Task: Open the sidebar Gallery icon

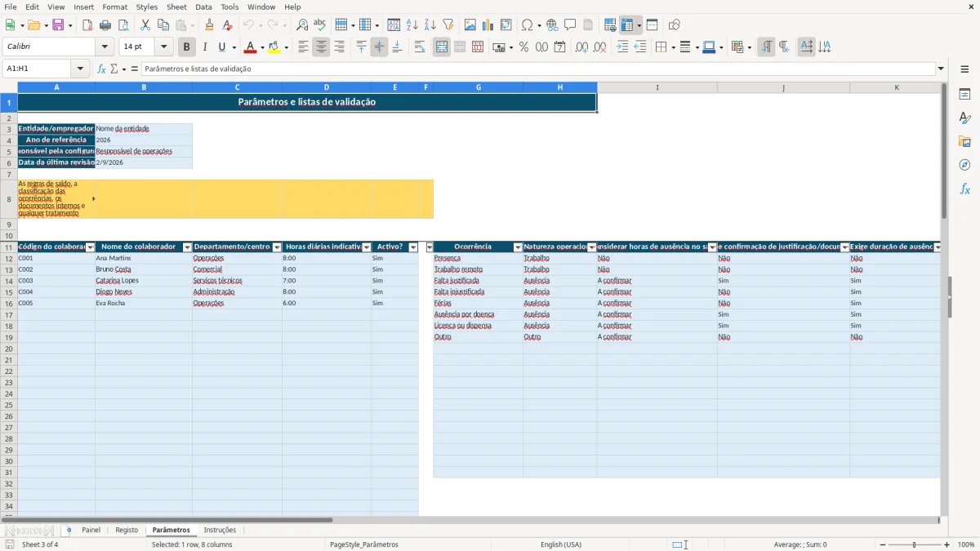Action: [964, 141]
